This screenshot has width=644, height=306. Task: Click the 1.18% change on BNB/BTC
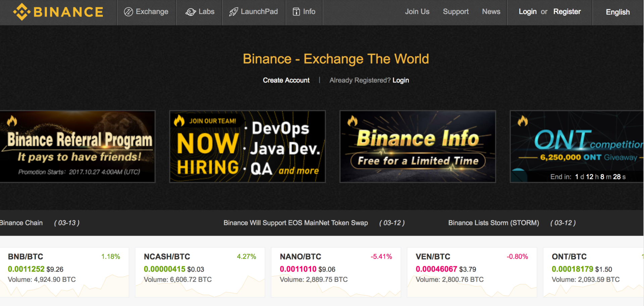click(x=111, y=257)
